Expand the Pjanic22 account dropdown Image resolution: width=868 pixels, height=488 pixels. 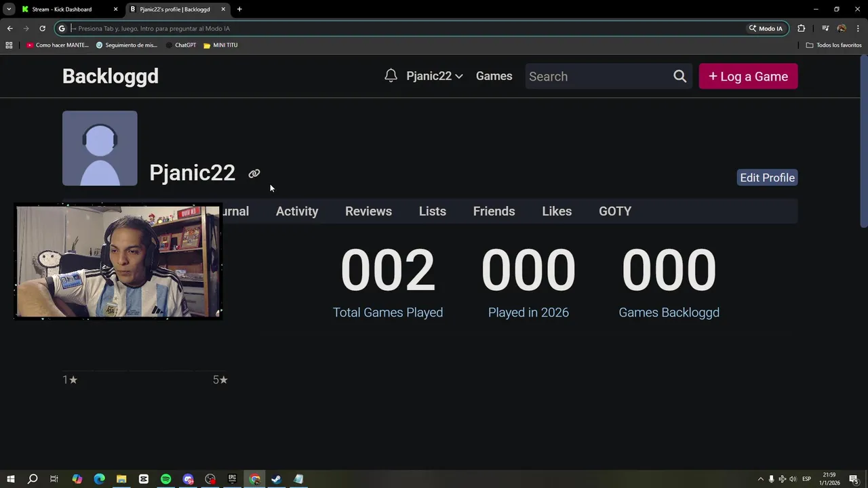435,76
